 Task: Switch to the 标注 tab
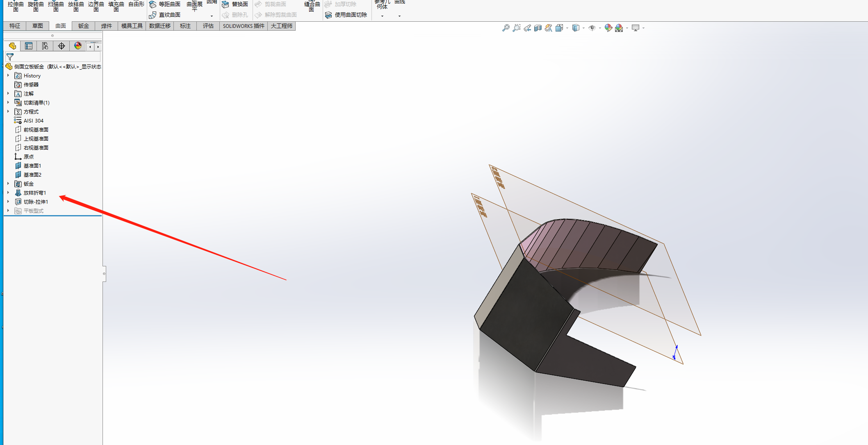185,26
